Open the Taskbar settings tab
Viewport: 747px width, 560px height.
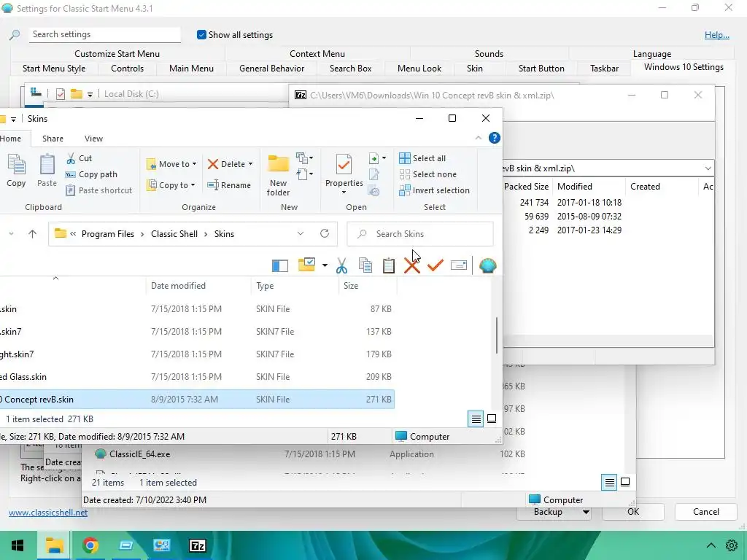pos(604,68)
